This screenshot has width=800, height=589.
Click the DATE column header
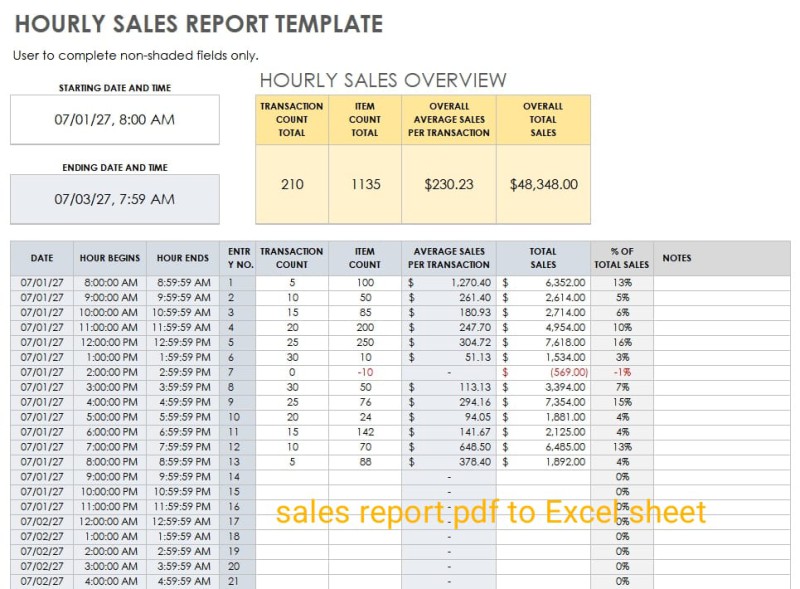42,258
